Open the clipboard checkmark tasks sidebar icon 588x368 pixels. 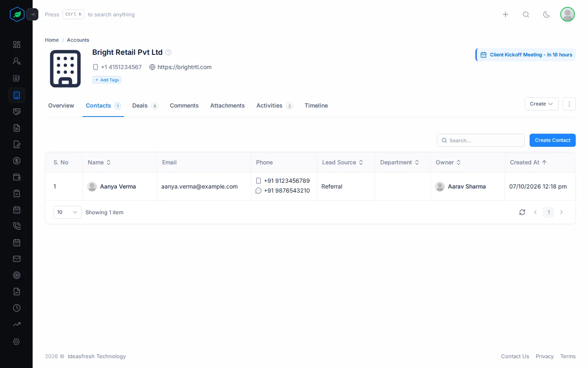[x=17, y=193]
